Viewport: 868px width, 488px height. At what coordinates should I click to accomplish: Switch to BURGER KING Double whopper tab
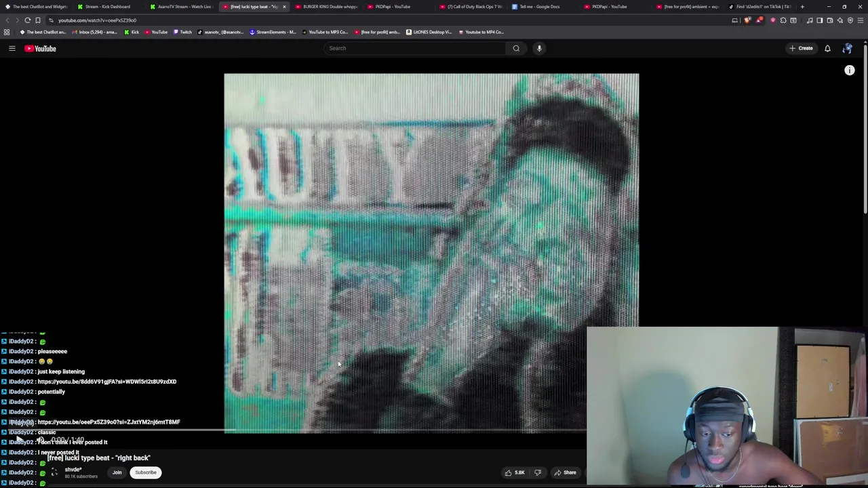coord(326,7)
